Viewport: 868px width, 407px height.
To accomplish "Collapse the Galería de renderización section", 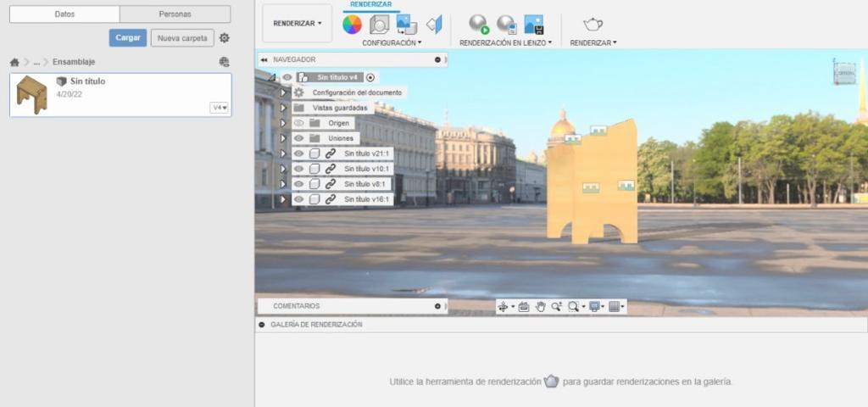I will pyautogui.click(x=262, y=325).
